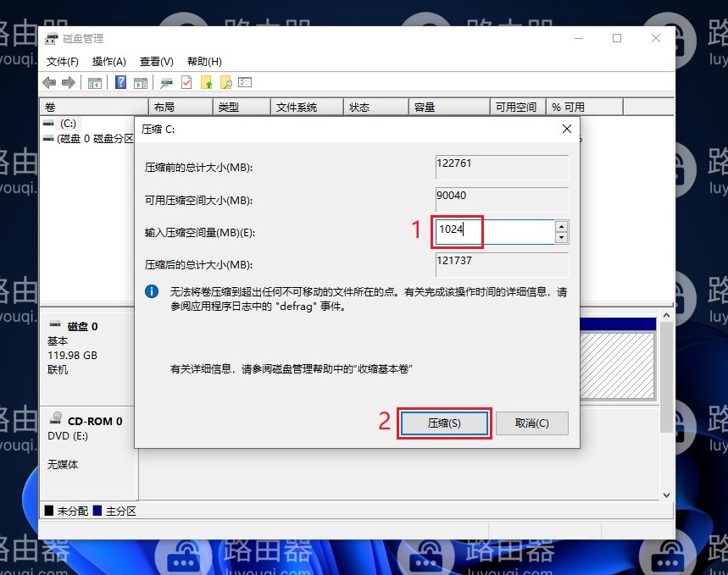Click drive icon of 磁盘 0 磁盘分区 row
Image resolution: width=728 pixels, height=575 pixels.
(x=48, y=139)
